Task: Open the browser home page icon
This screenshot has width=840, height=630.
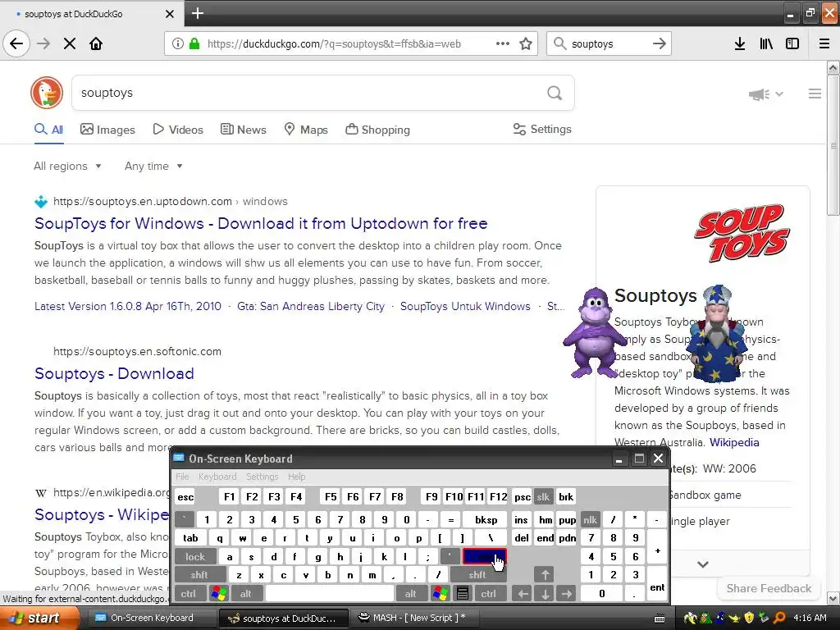Action: tap(96, 44)
